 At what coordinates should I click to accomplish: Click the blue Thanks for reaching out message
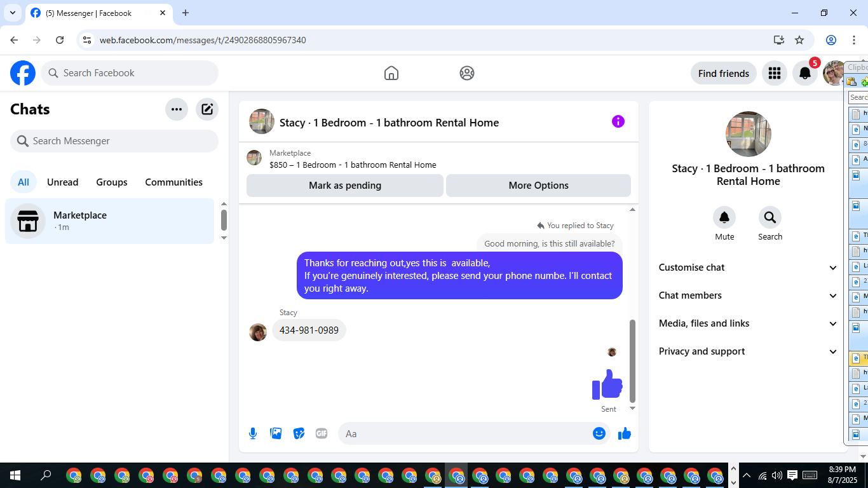459,276
